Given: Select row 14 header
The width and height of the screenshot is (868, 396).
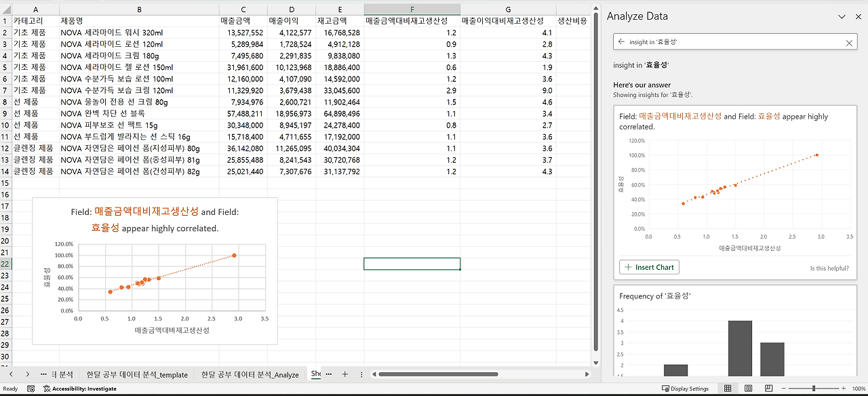Looking at the screenshot, I should (x=6, y=172).
